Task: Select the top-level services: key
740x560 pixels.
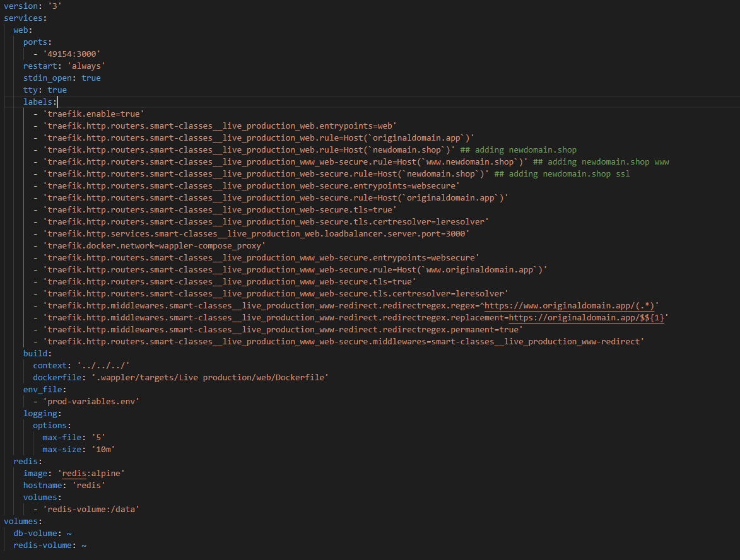Action: [x=25, y=18]
